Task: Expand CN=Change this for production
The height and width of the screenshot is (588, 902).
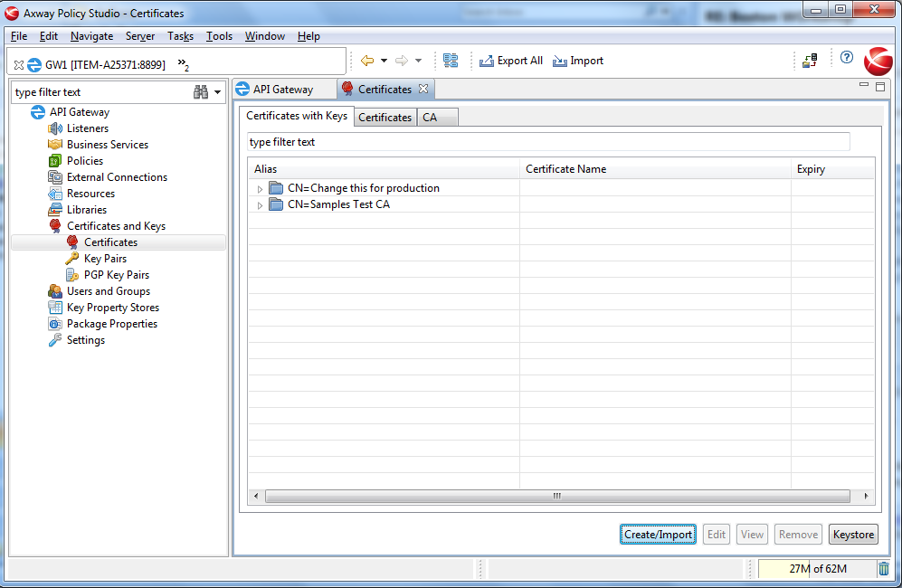Action: 260,189
